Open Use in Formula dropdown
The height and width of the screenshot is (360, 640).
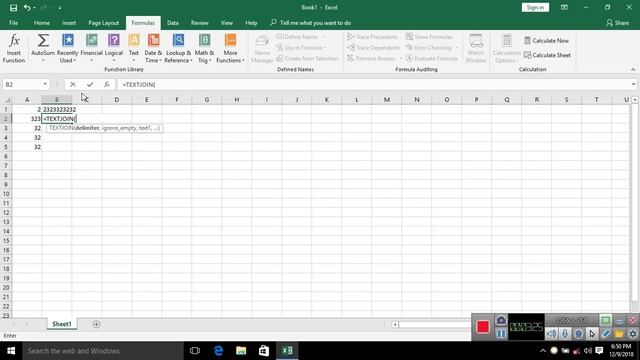(x=324, y=48)
